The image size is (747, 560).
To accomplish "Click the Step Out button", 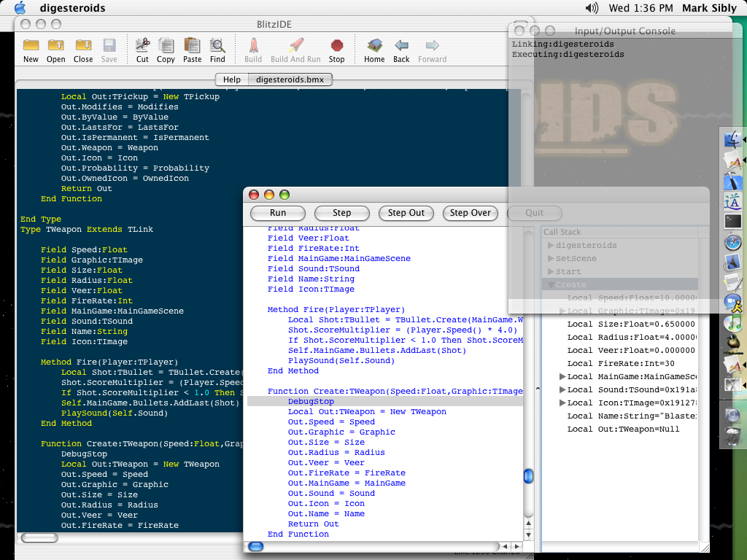I will (406, 213).
